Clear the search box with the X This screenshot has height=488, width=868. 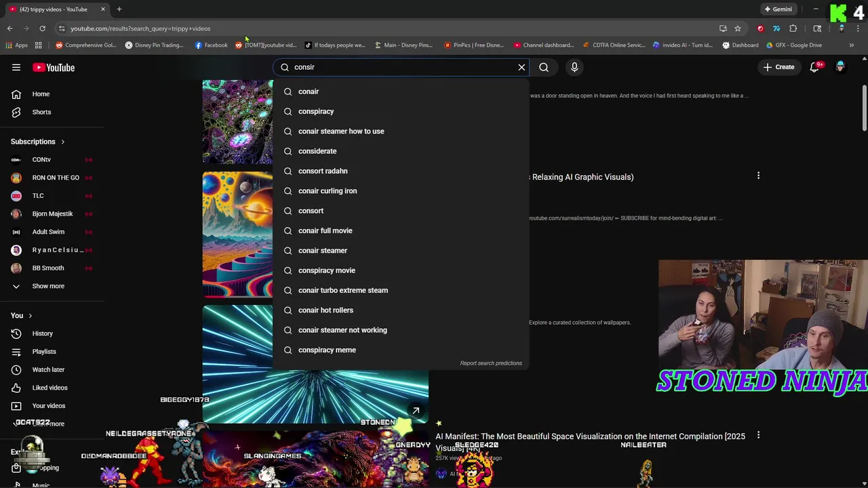click(521, 67)
